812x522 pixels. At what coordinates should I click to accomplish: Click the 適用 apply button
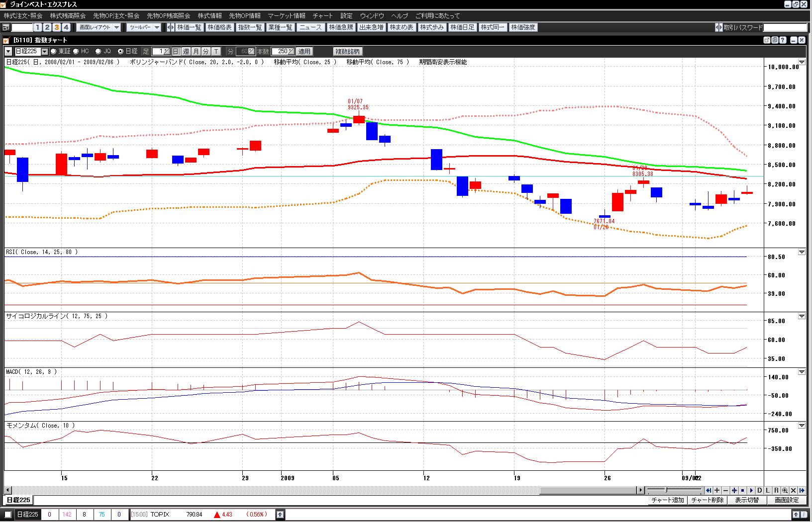304,51
